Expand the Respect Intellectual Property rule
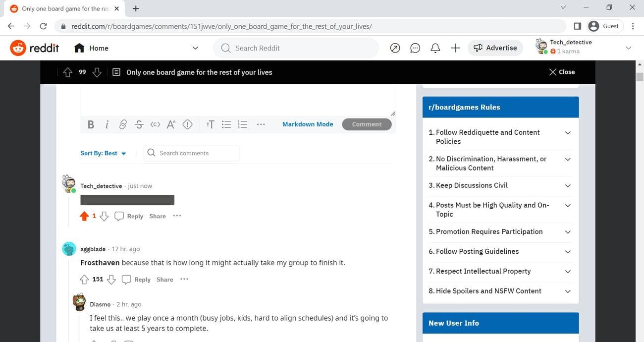The width and height of the screenshot is (644, 342). click(568, 271)
